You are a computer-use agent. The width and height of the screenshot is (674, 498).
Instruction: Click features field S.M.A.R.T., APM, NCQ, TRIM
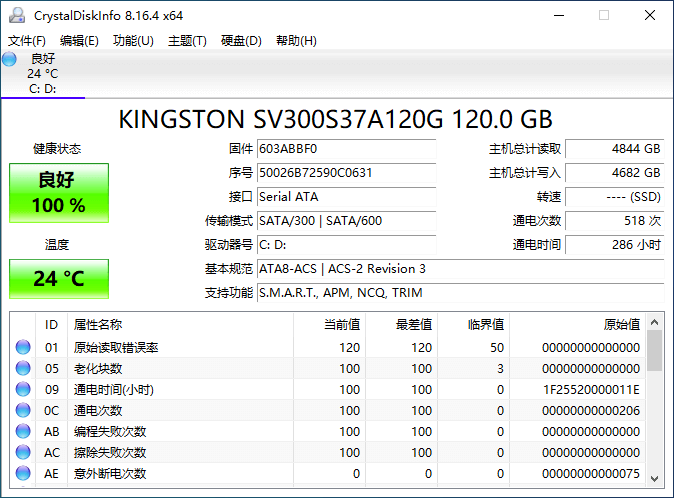coord(461,293)
